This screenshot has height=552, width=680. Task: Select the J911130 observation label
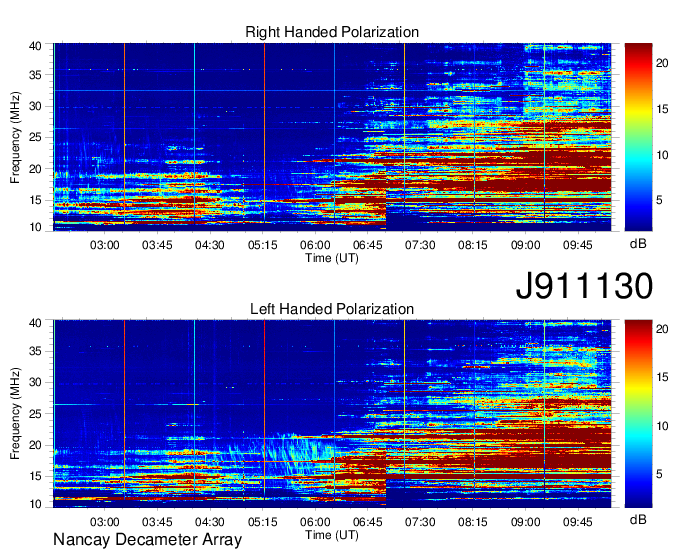pyautogui.click(x=584, y=285)
